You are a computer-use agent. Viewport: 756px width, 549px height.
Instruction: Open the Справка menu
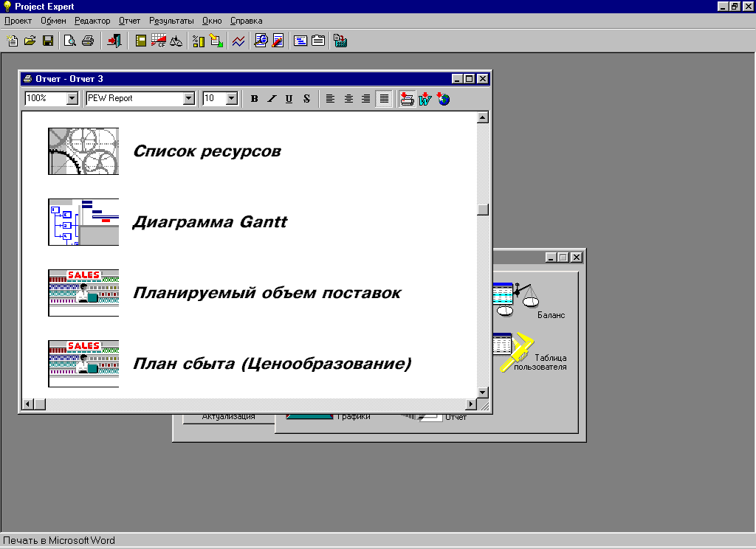tap(246, 21)
